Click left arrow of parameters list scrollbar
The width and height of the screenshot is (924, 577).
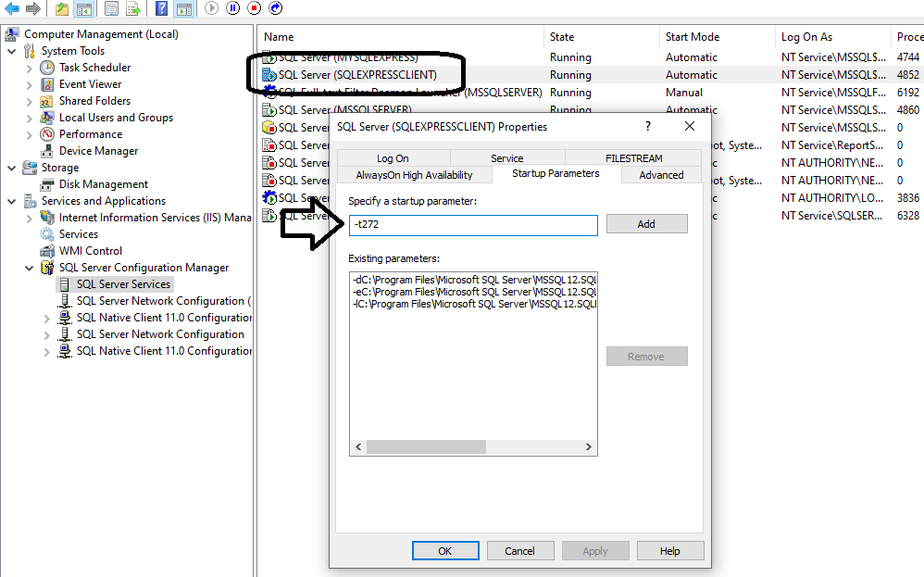[358, 446]
